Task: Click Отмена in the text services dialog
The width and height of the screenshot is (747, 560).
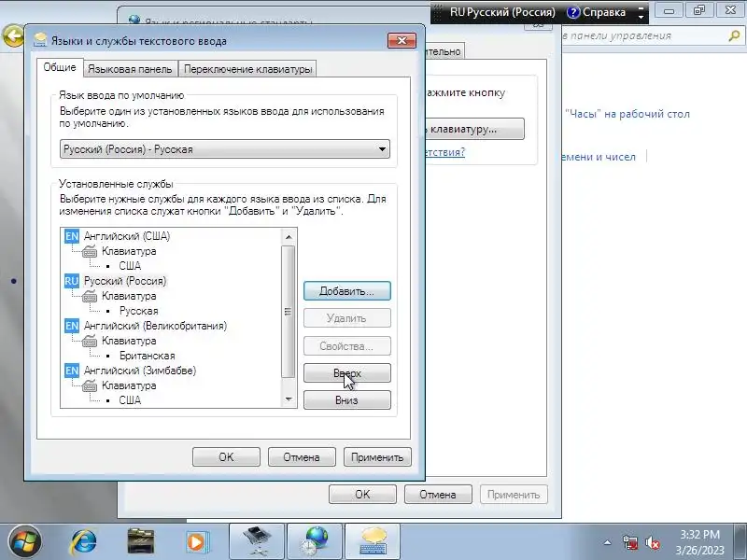Action: [302, 457]
